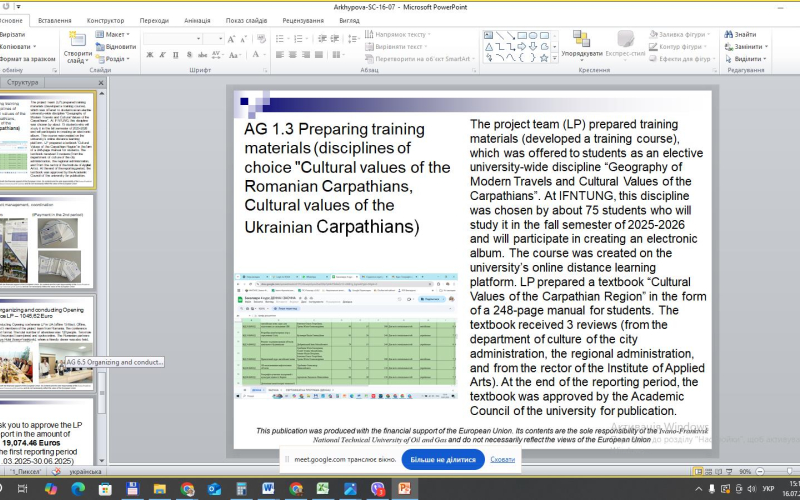Select the triangle shape in gallery
The height and width of the screenshot is (500, 800).
(488, 46)
